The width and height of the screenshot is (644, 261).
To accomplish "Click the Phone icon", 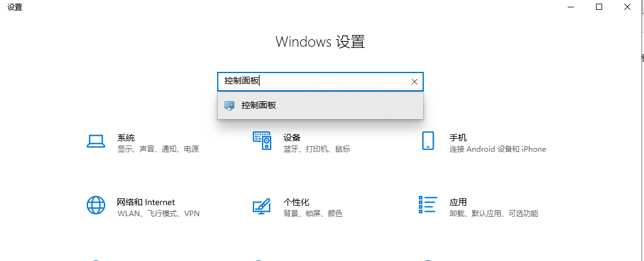I will click(x=428, y=141).
